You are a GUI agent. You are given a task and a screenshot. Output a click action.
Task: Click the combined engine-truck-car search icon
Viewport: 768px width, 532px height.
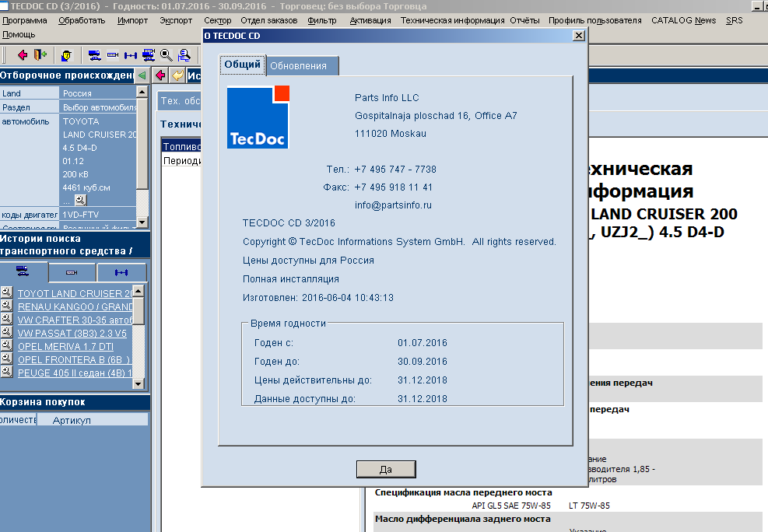click(149, 54)
